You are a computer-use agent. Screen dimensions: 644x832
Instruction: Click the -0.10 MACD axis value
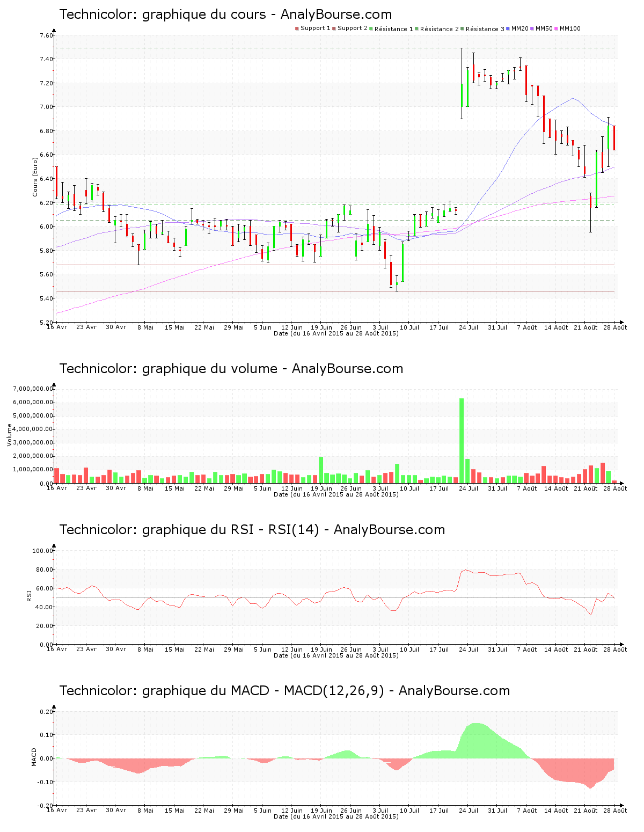click(46, 782)
